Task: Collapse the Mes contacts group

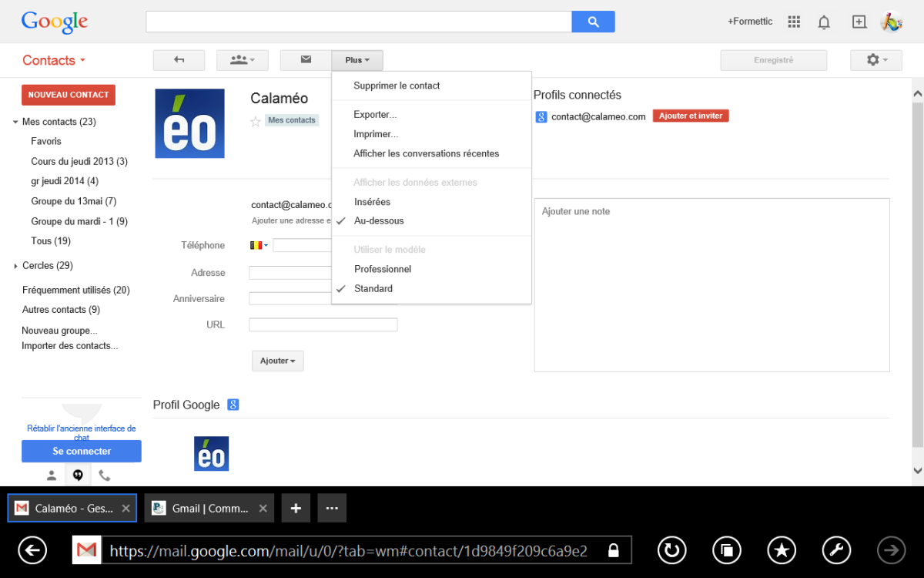Action: tap(15, 122)
